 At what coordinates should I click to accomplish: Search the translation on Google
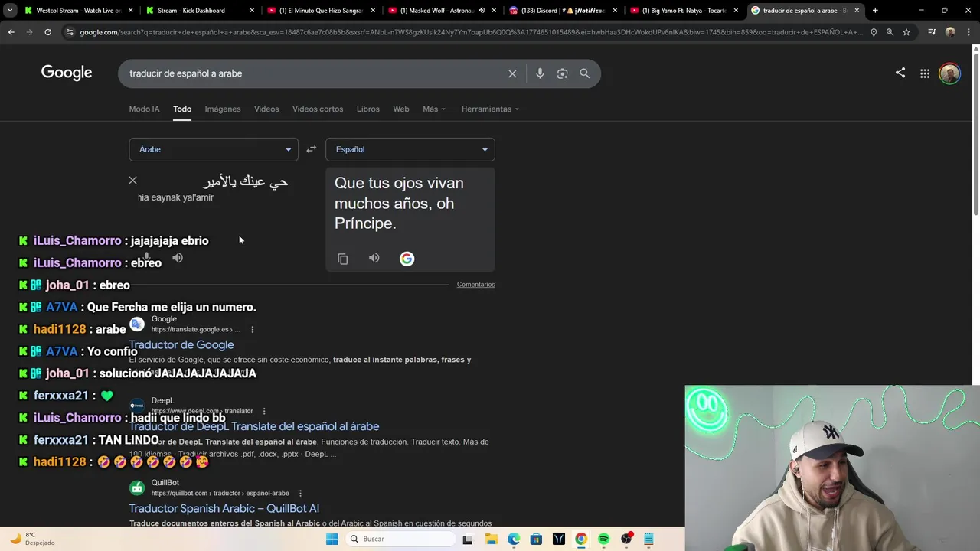(407, 259)
